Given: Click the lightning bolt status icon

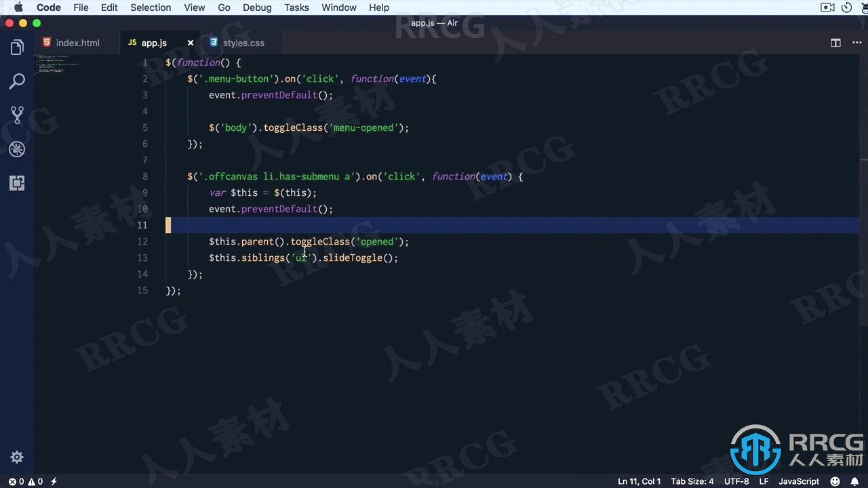Looking at the screenshot, I should 54,481.
